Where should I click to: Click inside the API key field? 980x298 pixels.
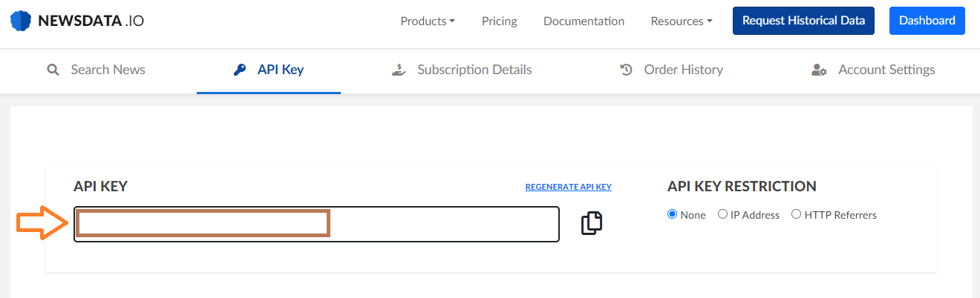point(316,224)
